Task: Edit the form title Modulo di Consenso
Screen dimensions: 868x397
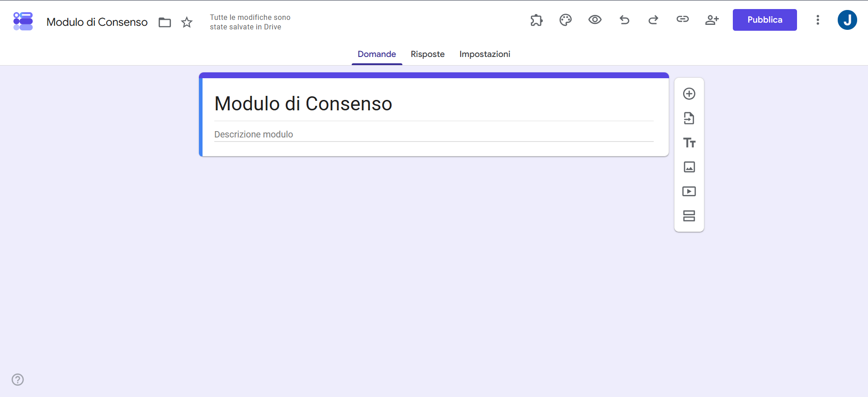Action: click(434, 104)
